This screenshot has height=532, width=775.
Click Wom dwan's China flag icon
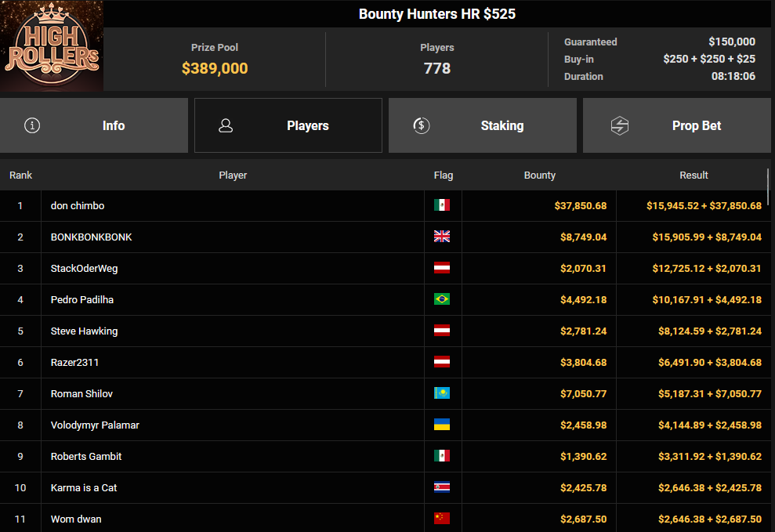442,518
